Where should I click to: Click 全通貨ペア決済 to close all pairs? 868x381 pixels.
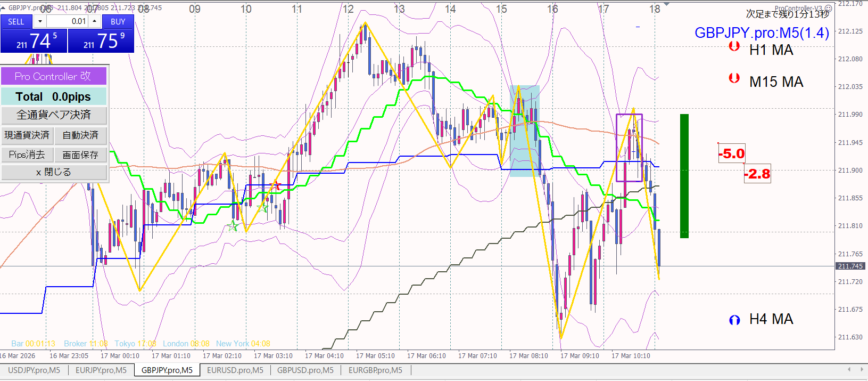pyautogui.click(x=54, y=115)
